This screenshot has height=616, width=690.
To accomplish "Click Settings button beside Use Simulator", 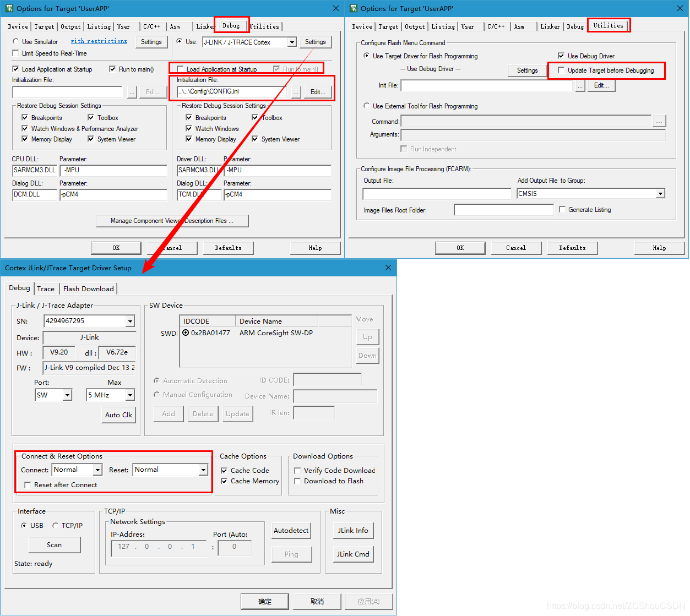I will point(151,42).
